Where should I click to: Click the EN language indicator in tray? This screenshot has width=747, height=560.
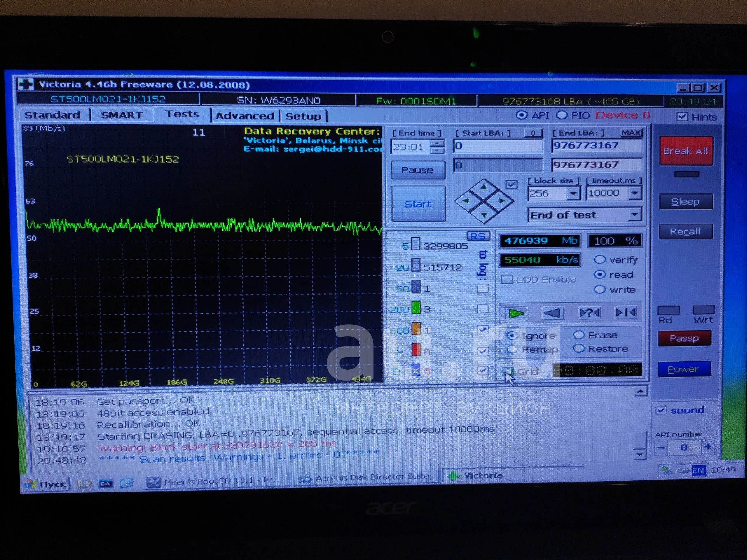pos(698,470)
